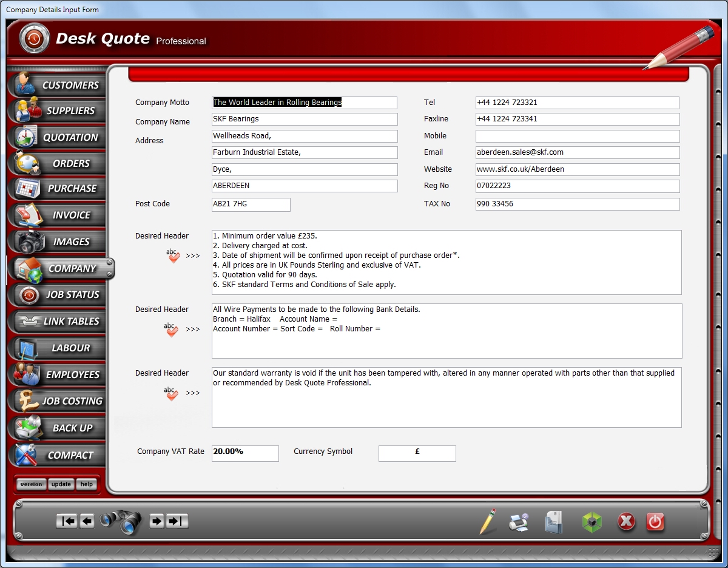Screen dimensions: 728x568
Task: Click the red X delete icon
Action: 626,522
